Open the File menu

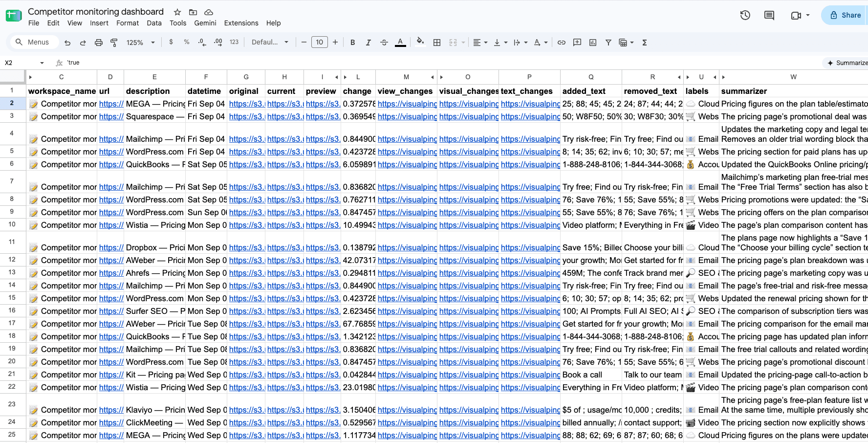(34, 23)
